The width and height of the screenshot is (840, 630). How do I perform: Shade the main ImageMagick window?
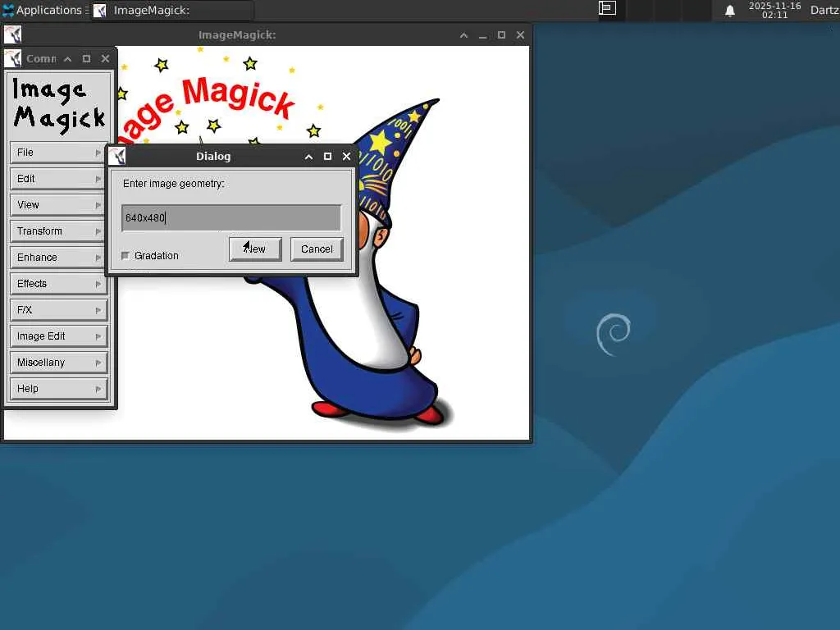pos(464,35)
